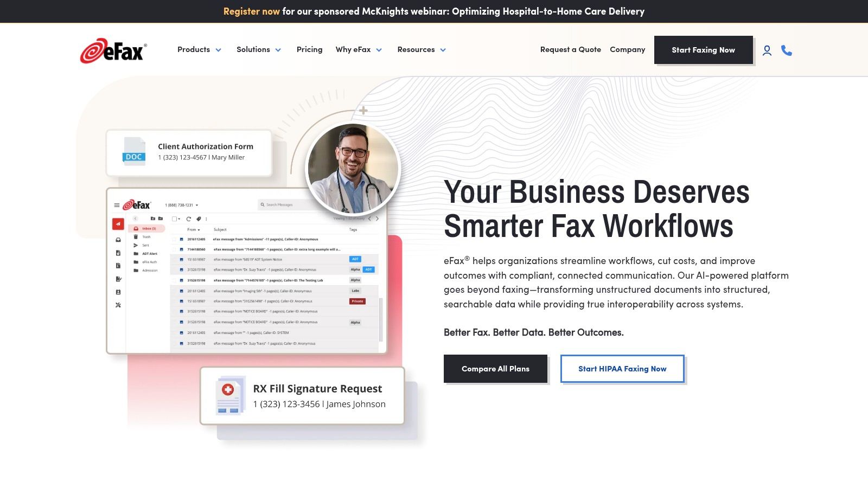Click the blue phone icon in header
The width and height of the screenshot is (868, 488).
[787, 50]
